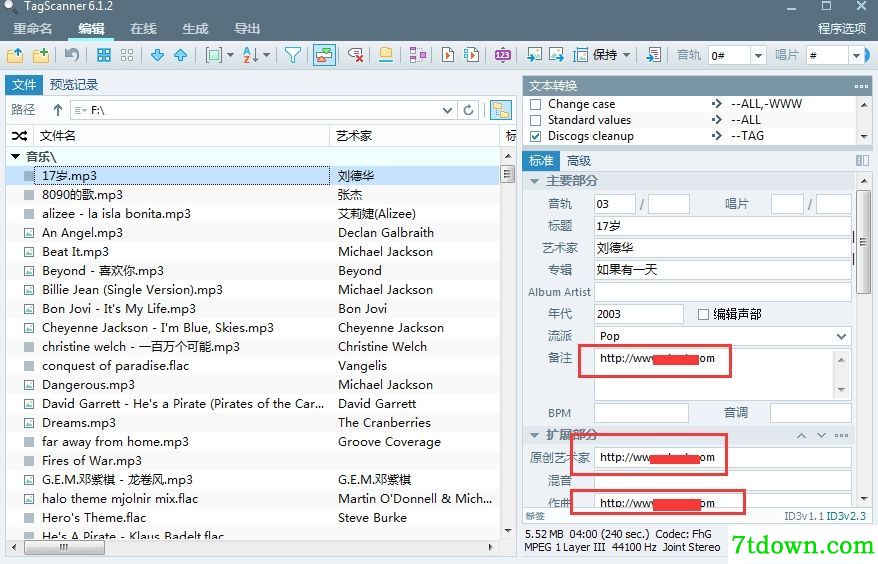Click the yellow folder cover icon
This screenshot has height=564, width=878.
pyautogui.click(x=386, y=55)
